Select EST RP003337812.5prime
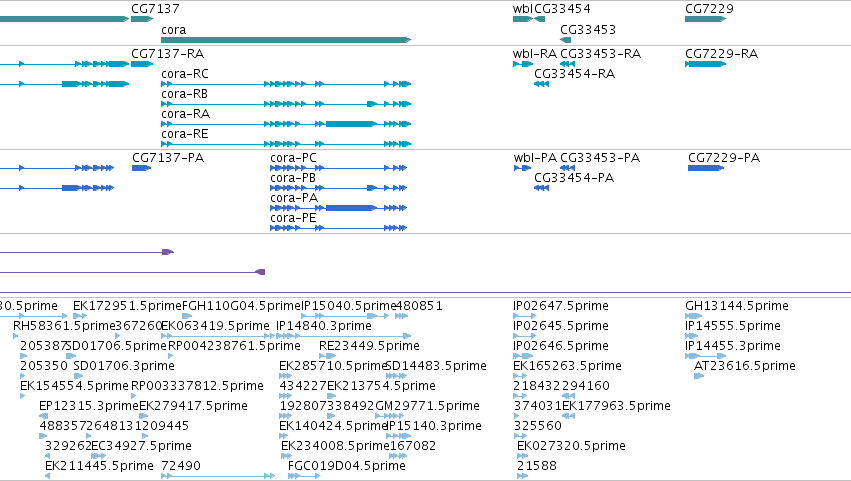851x481 pixels. pos(198,387)
